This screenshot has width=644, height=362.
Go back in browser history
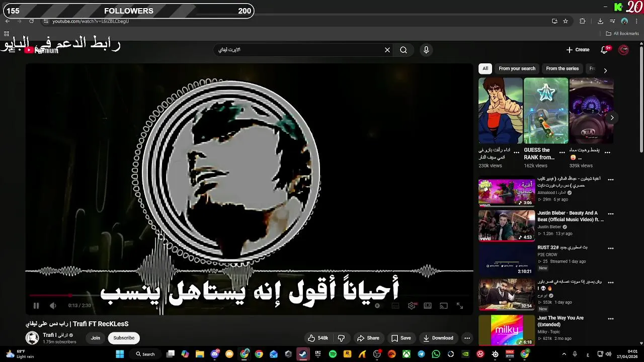[x=7, y=21]
